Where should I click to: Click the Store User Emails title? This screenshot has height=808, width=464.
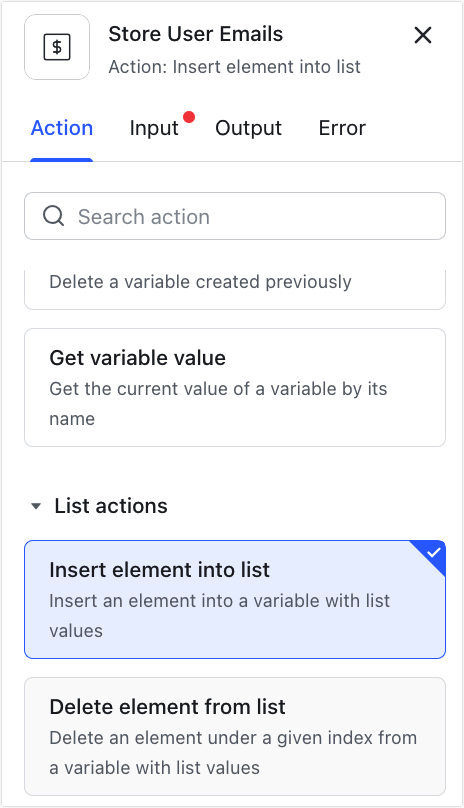coord(195,34)
